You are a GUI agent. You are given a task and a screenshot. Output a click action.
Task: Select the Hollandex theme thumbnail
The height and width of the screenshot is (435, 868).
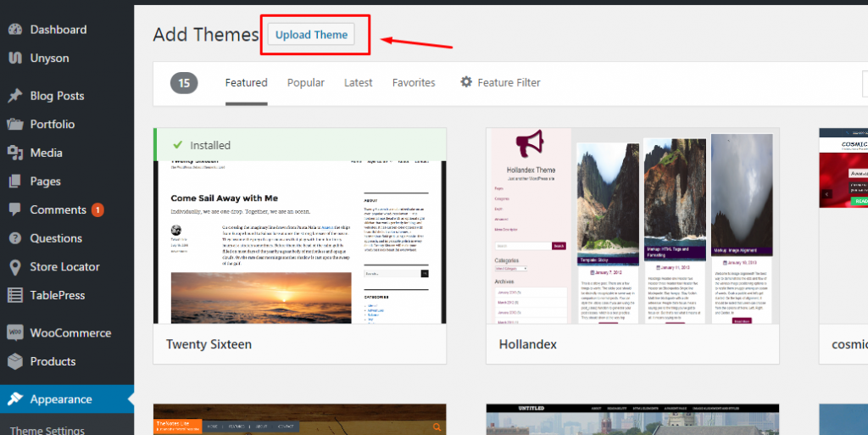tap(632, 226)
